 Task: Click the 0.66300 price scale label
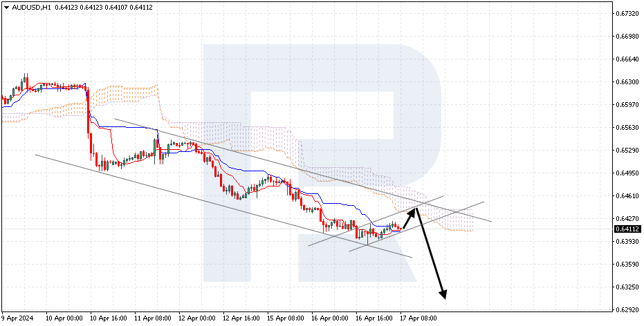click(x=626, y=82)
